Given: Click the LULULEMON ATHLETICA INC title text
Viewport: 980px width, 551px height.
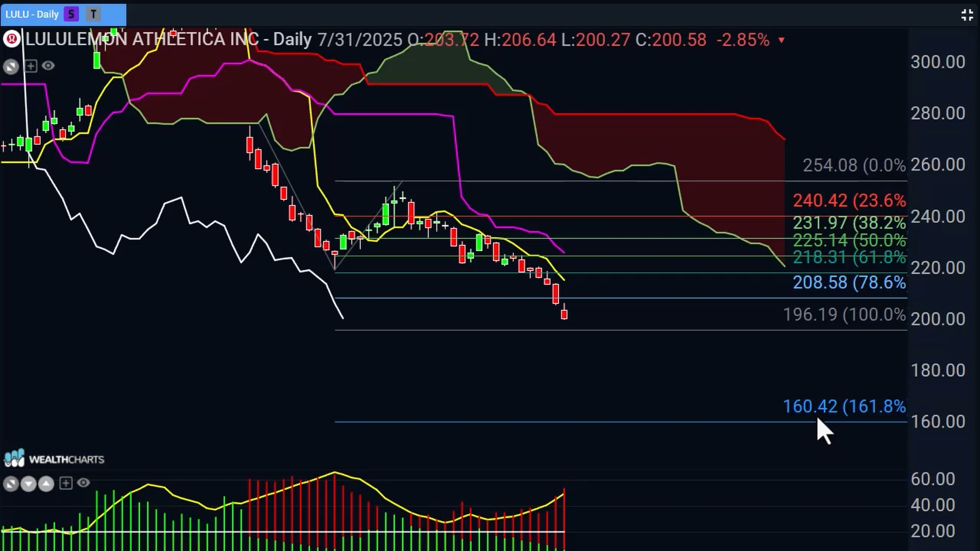Looking at the screenshot, I should click(x=142, y=39).
